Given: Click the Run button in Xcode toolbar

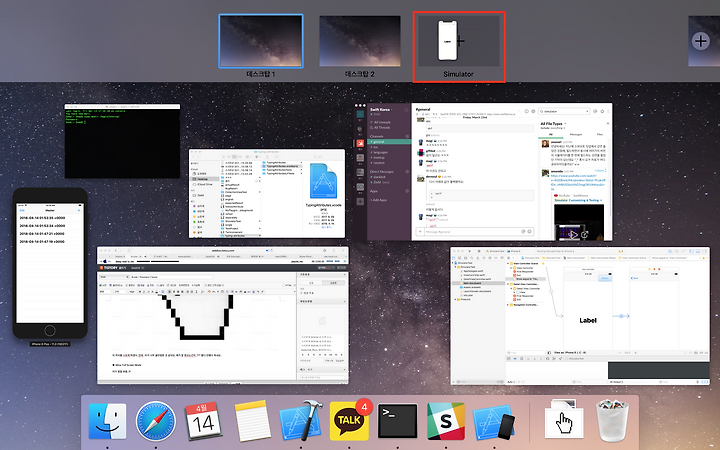Looking at the screenshot, I should [469, 251].
